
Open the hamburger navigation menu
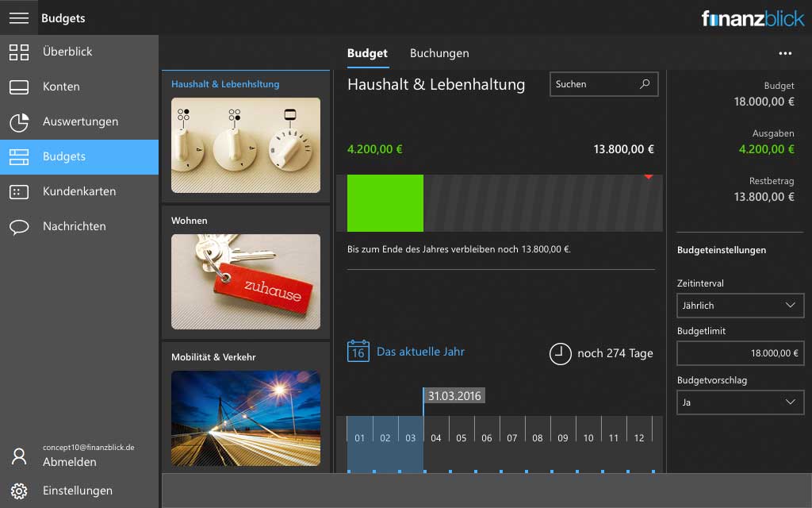coord(19,17)
